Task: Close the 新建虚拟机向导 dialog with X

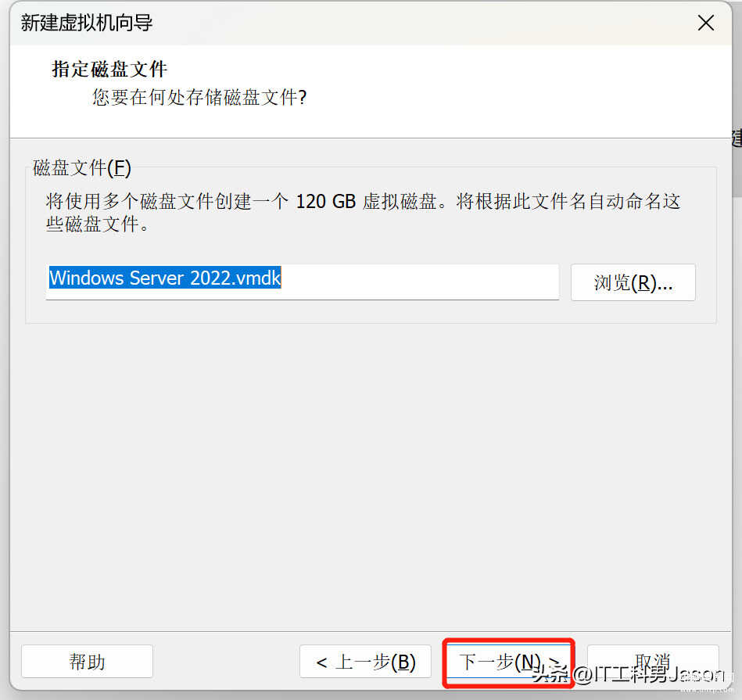Action: 705,23
